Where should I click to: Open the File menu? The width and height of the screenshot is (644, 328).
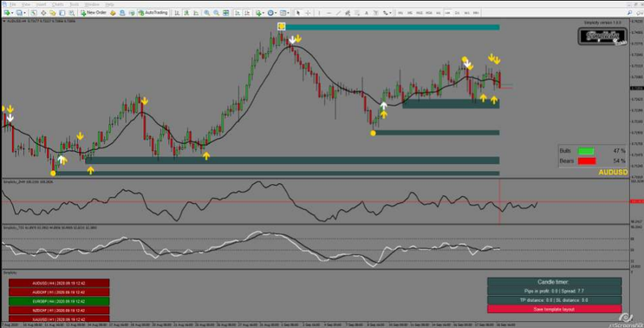13,4
